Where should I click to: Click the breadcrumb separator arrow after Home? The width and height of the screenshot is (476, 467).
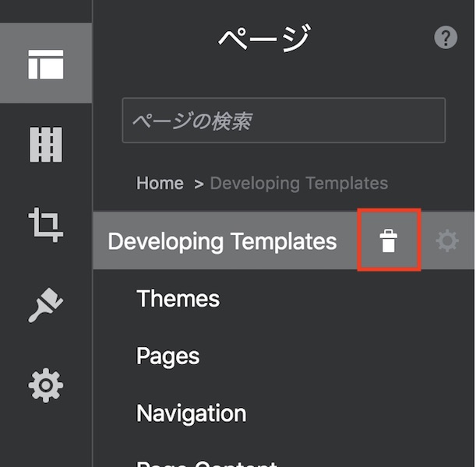pyautogui.click(x=198, y=184)
